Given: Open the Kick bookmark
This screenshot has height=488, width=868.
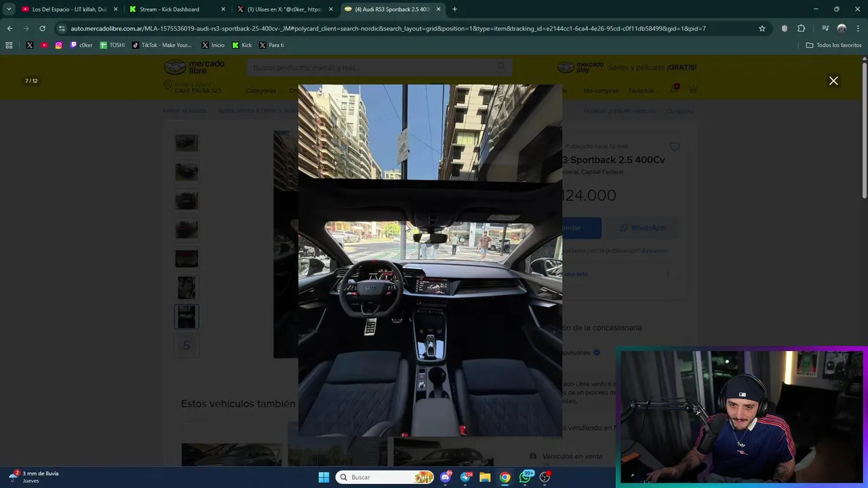Looking at the screenshot, I should click(242, 45).
